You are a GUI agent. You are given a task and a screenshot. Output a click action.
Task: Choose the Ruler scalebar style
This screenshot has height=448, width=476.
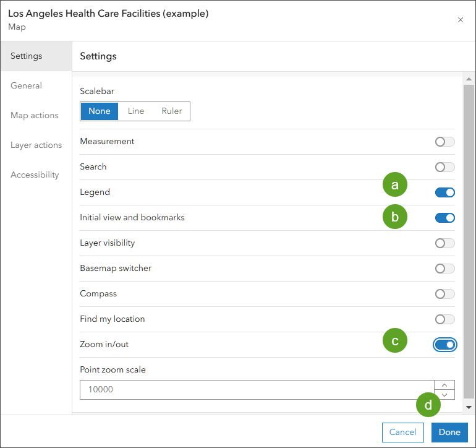click(x=172, y=111)
